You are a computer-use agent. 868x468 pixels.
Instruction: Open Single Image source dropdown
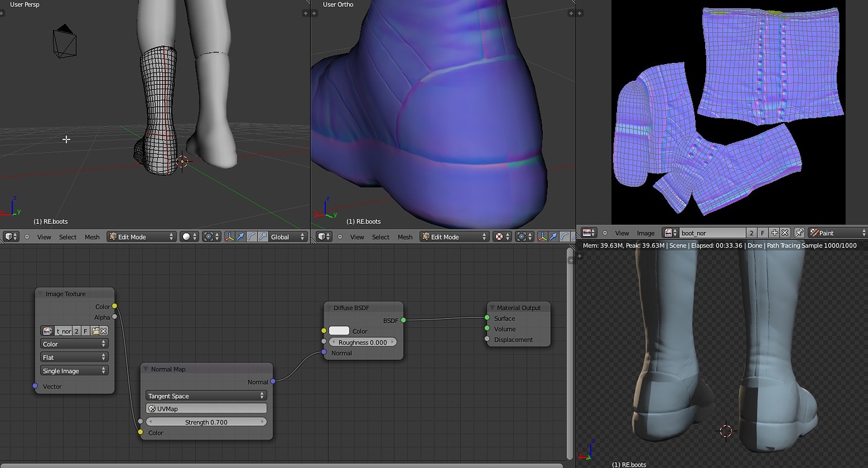point(74,370)
